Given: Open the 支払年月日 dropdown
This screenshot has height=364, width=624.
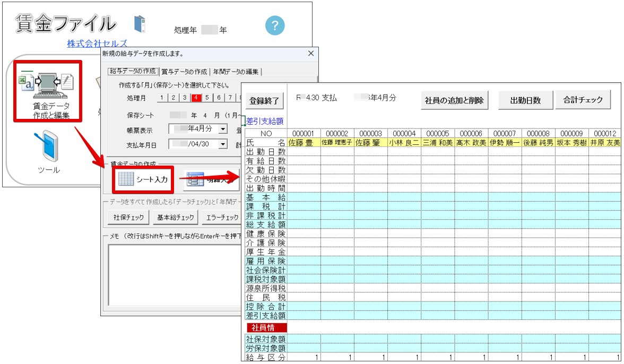Looking at the screenshot, I should click(223, 144).
